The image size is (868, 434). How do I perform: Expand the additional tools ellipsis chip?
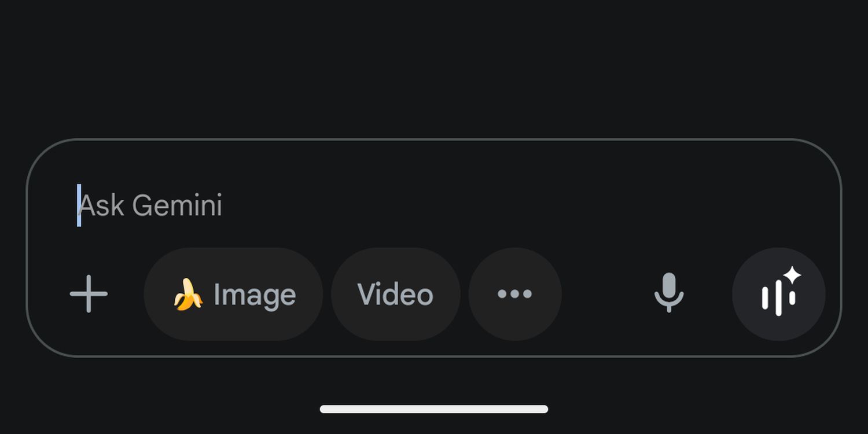pos(514,294)
